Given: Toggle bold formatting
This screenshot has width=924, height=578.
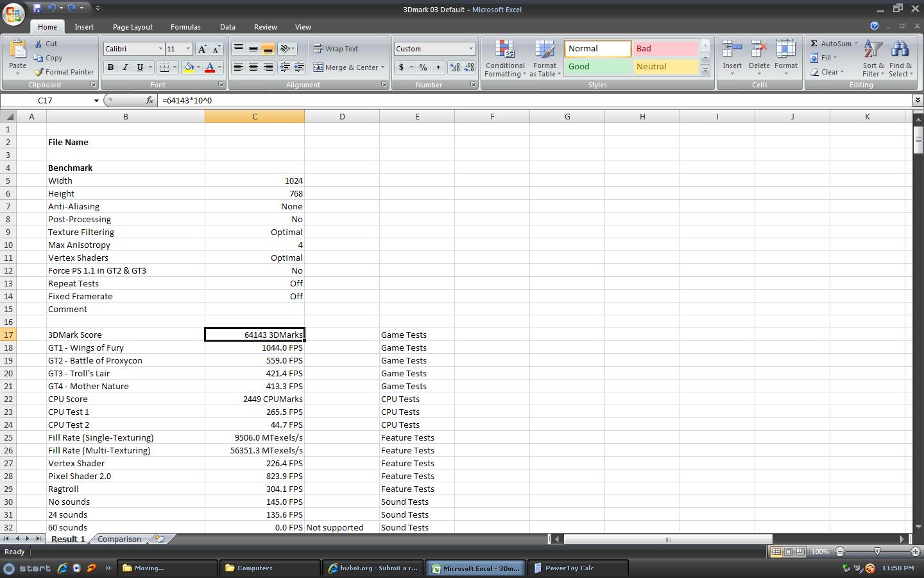Looking at the screenshot, I should [x=110, y=67].
